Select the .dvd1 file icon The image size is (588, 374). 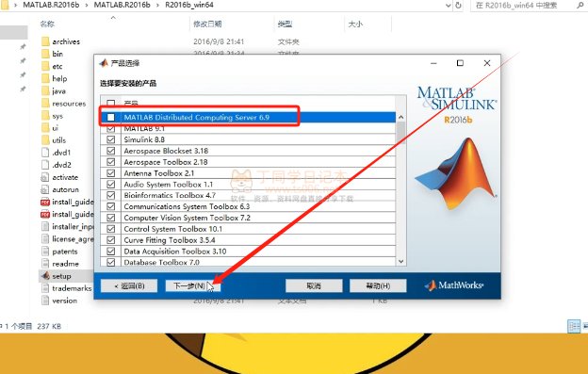tap(45, 153)
